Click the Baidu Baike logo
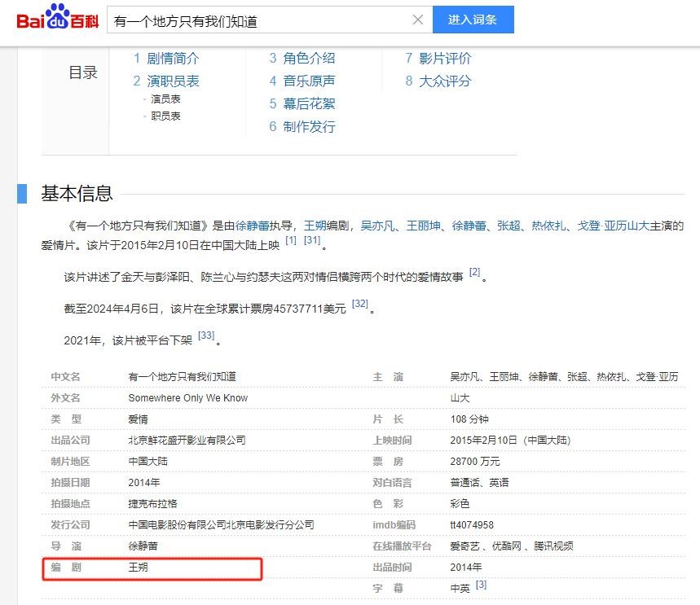Viewport: 700px width, 605px height. (55, 19)
